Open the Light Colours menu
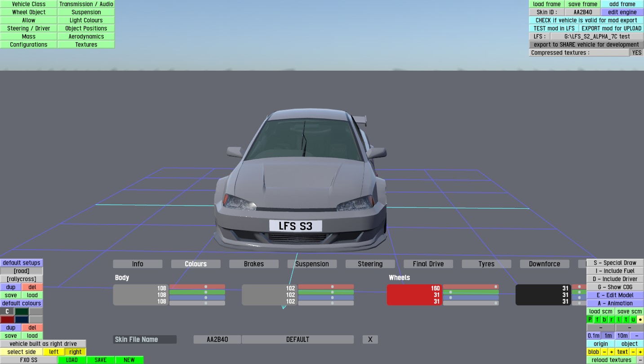This screenshot has height=364, width=644. tap(86, 20)
